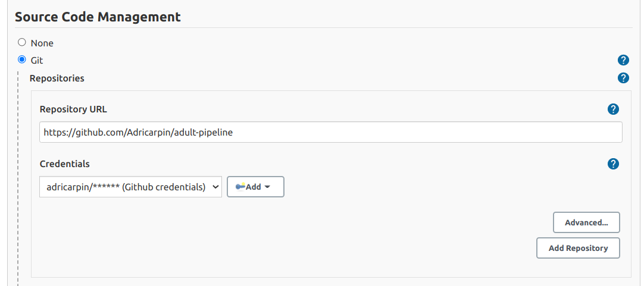
Task: Open the Repository URL help icon
Action: pos(613,109)
